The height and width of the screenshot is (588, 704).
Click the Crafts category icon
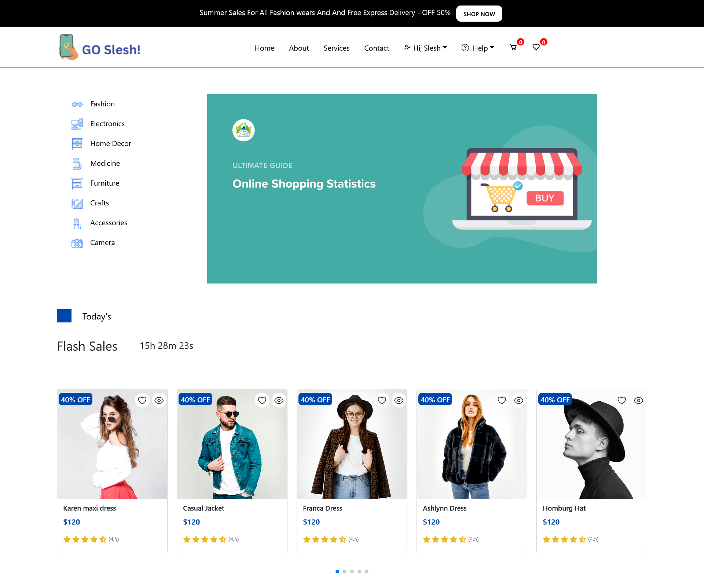coord(77,204)
